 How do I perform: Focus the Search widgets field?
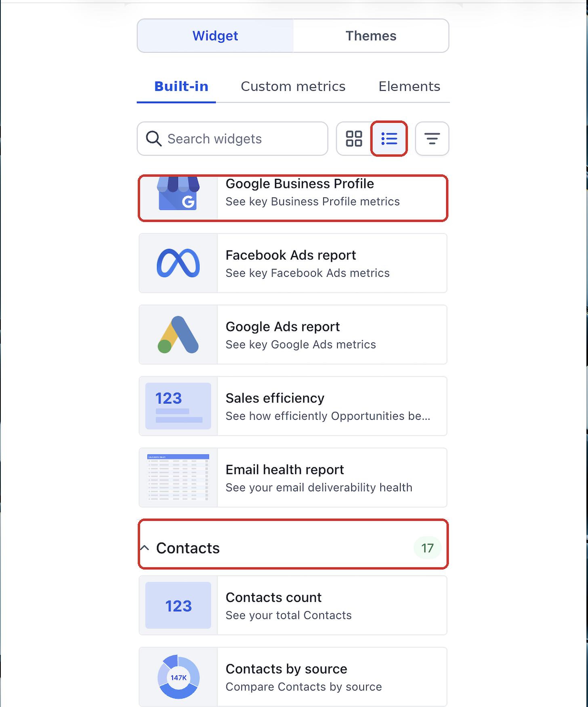pos(233,139)
